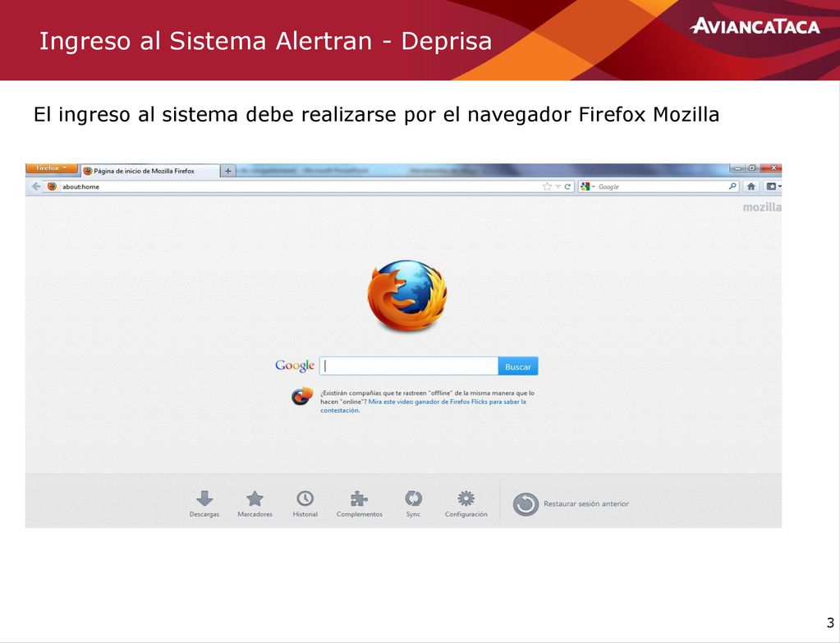840x643 pixels.
Task: Open the bookmarks toolbar menu icon
Action: point(773,186)
